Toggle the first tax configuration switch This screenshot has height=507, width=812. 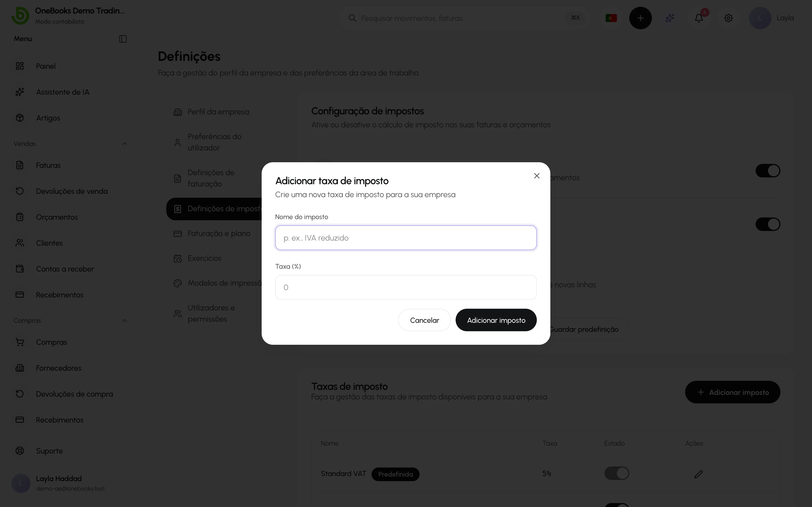(x=768, y=171)
